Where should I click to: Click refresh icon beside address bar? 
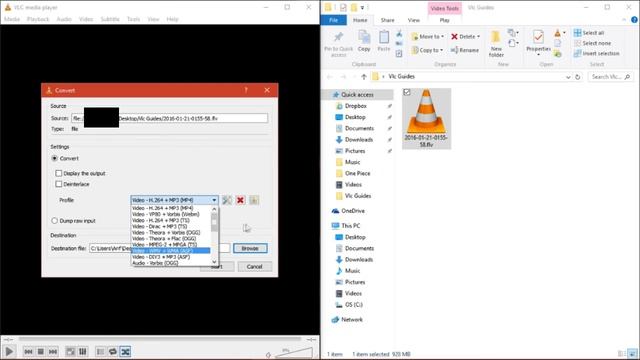(x=578, y=77)
